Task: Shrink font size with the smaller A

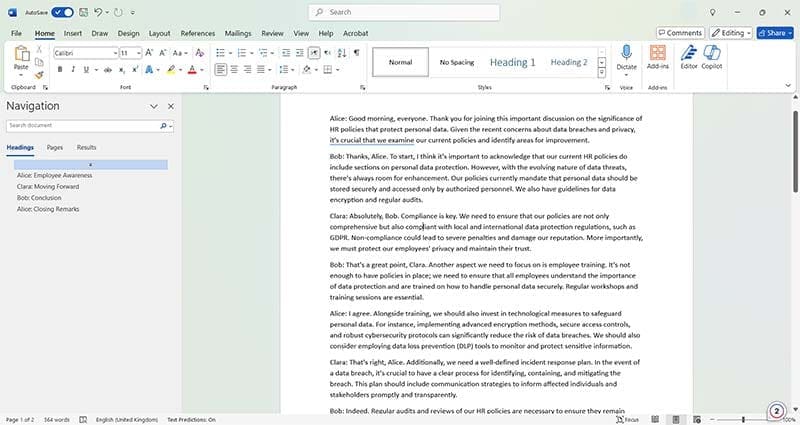Action: (x=163, y=53)
